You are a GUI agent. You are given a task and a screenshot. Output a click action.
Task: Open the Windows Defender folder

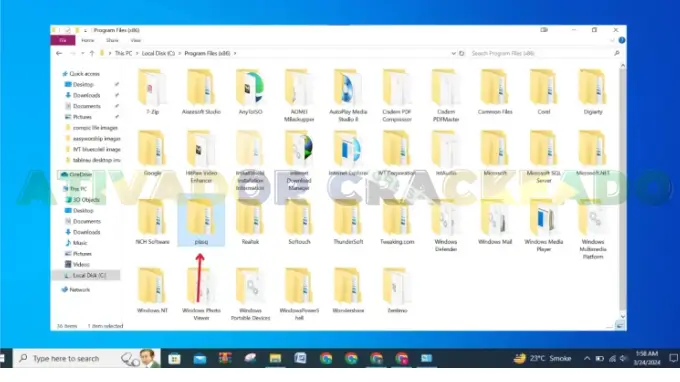pyautogui.click(x=446, y=225)
